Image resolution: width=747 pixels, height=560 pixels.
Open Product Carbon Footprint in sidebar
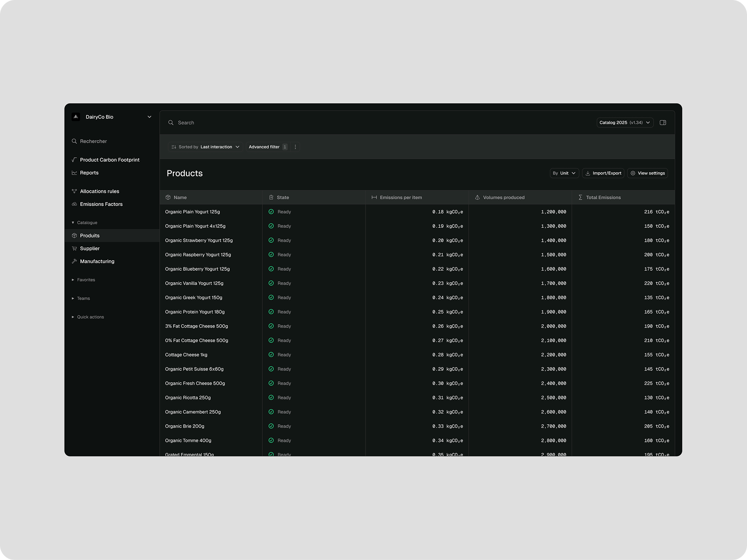click(x=109, y=160)
